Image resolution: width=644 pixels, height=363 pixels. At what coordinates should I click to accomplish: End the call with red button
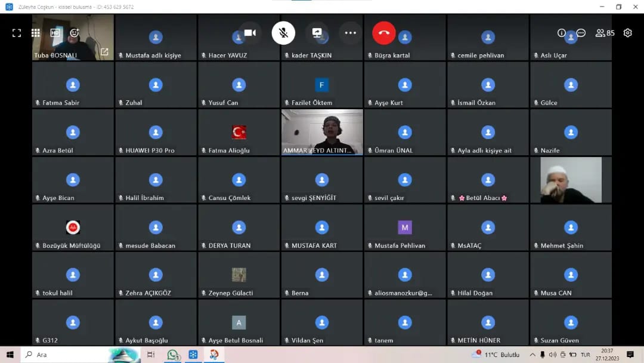(384, 33)
